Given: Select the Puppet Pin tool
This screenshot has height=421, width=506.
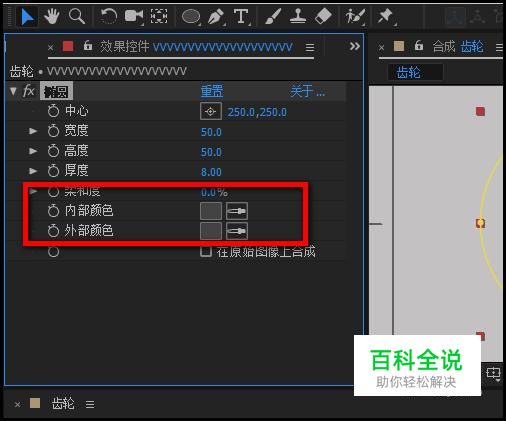Looking at the screenshot, I should [386, 16].
